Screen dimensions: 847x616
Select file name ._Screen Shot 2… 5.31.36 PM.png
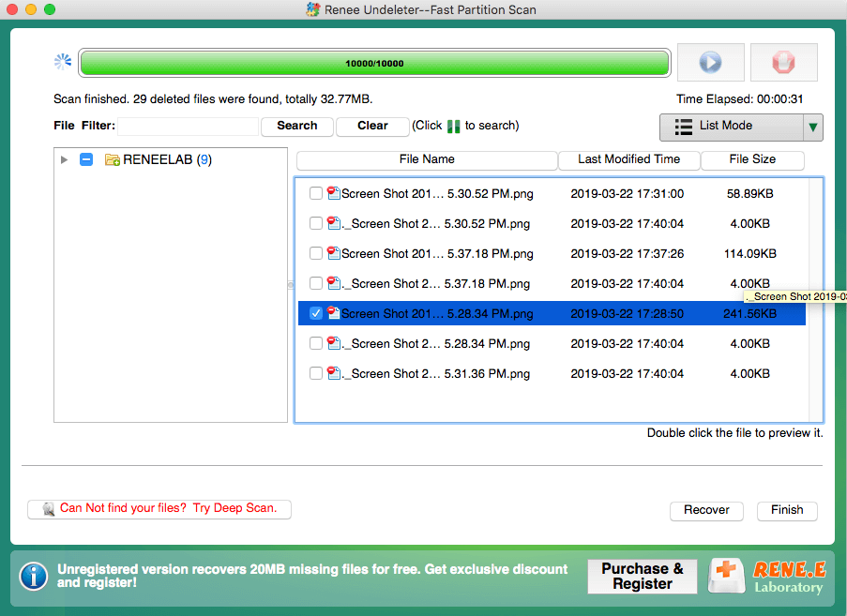(436, 374)
